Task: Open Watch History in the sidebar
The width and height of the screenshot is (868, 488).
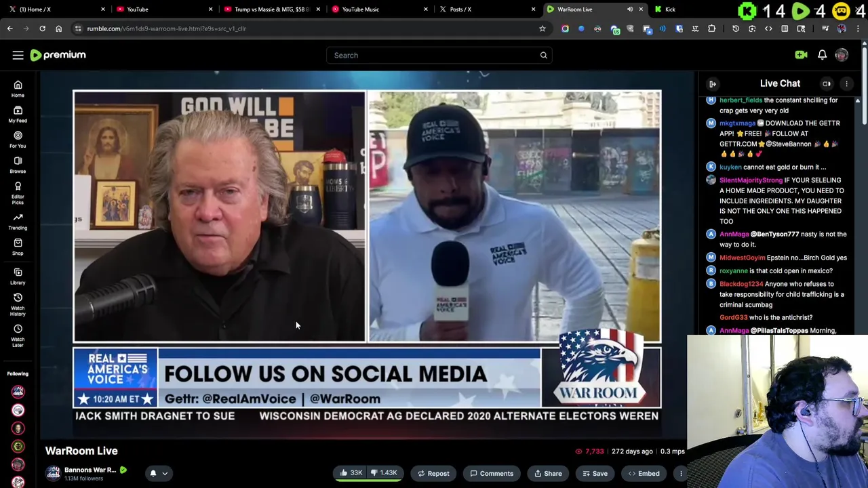Action: coord(18,304)
